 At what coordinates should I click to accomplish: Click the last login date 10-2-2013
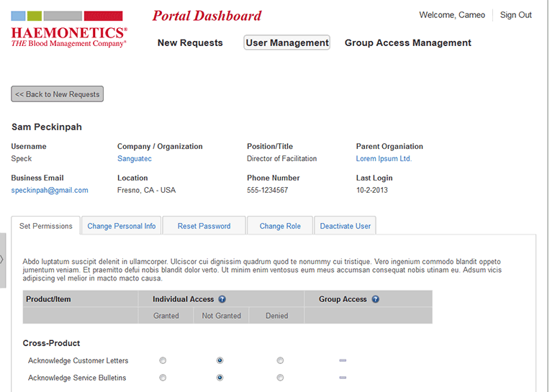[x=372, y=190]
